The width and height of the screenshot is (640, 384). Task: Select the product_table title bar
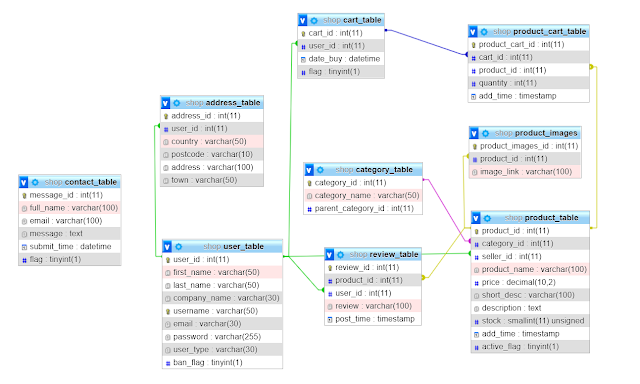pos(530,218)
